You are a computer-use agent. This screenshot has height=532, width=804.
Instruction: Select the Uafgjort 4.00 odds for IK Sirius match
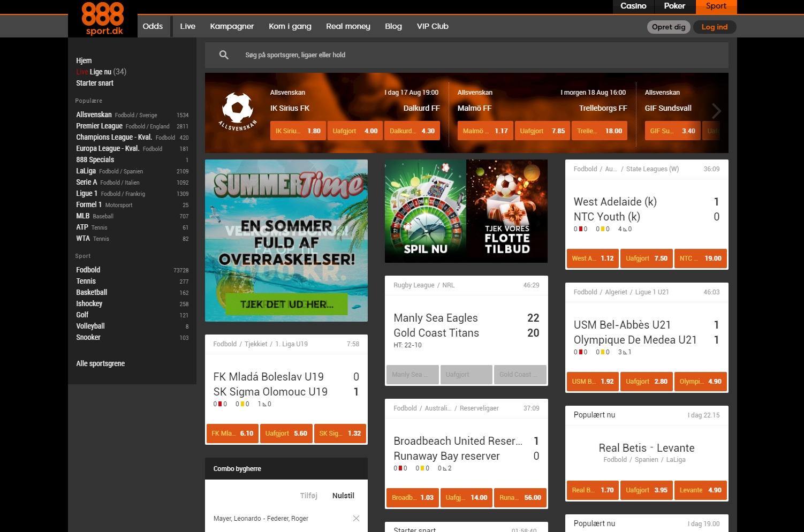click(x=355, y=130)
